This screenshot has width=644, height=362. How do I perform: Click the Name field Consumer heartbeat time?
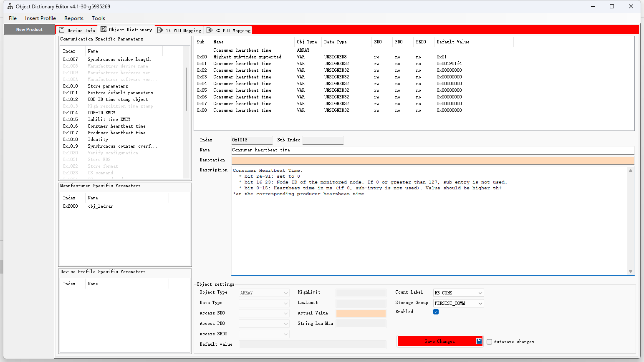(433, 150)
